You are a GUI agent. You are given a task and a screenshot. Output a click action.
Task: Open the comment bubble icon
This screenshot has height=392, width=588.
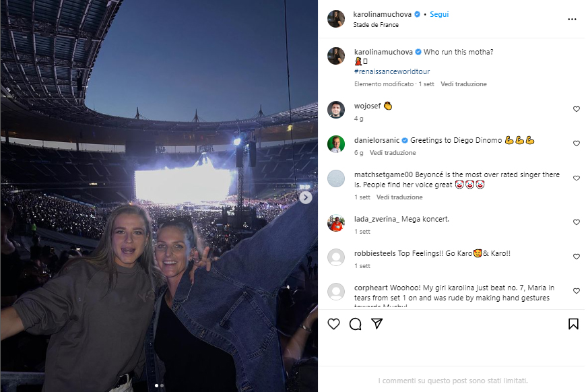[x=356, y=324]
